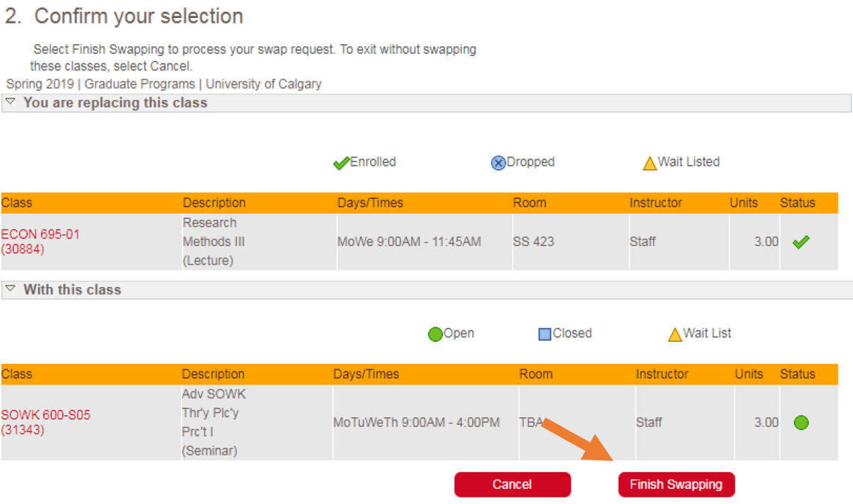Click the green Enrolled checkmark legend icon
This screenshot has height=504, width=853.
click(x=341, y=163)
